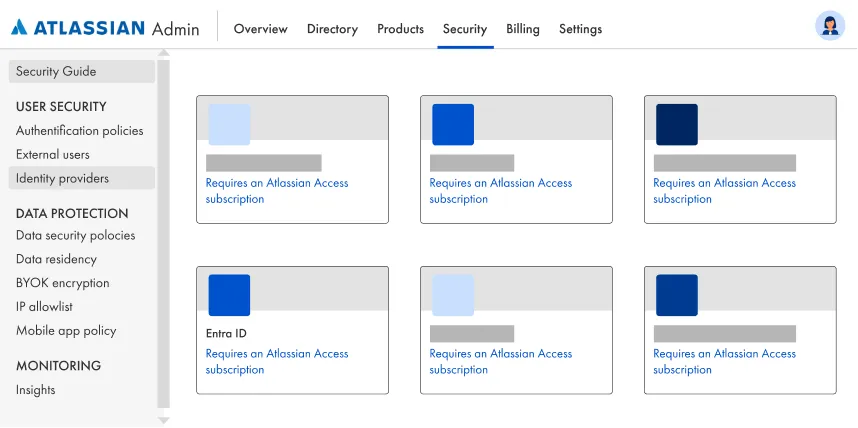
Task: Click subscription link in top-row first card
Action: (x=277, y=191)
